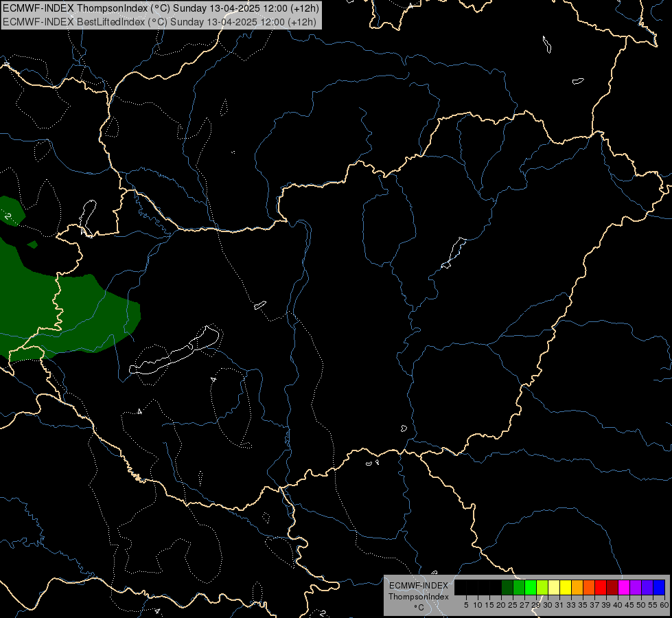Select the blue 55-60 legend swatch

(x=659, y=588)
